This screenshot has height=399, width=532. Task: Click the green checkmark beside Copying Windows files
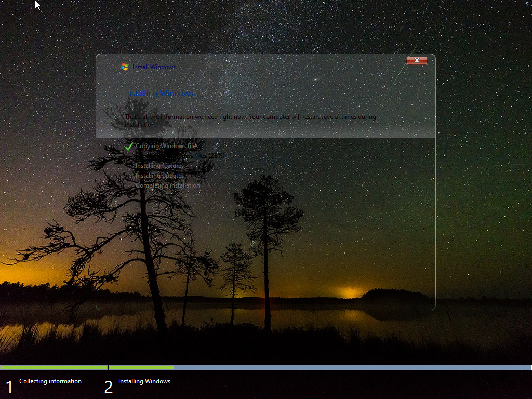pyautogui.click(x=129, y=147)
